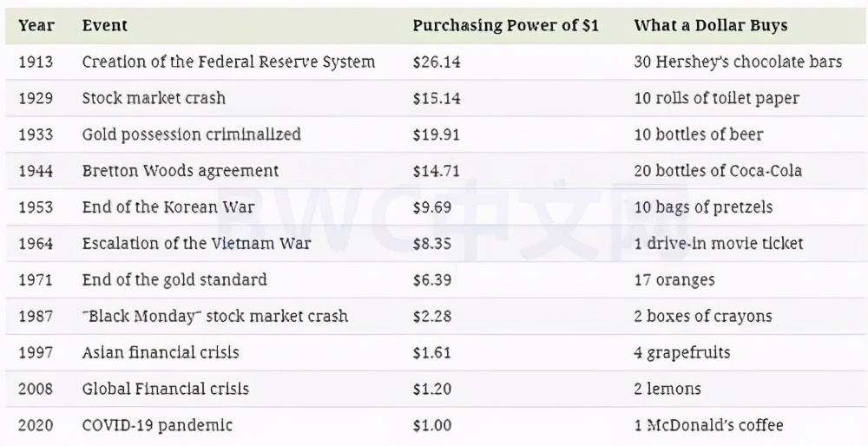Select the 1913 year cell
The height and width of the screenshot is (446, 868).
36,62
